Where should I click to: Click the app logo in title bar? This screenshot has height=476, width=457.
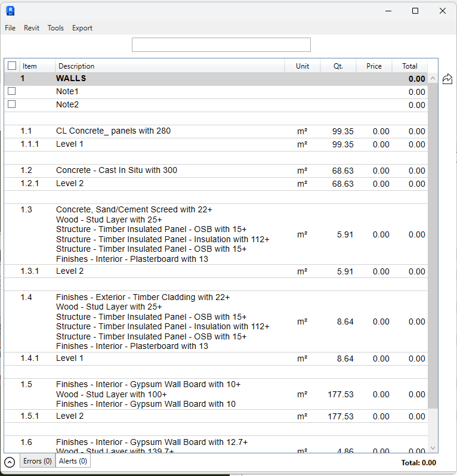tap(10, 11)
